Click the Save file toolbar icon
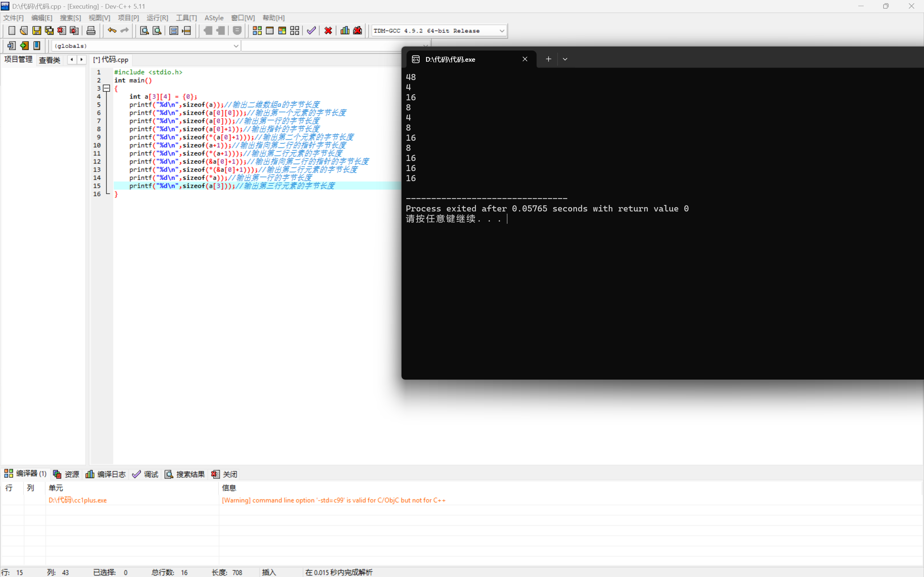Screen dimensions: 924x577 click(x=37, y=31)
